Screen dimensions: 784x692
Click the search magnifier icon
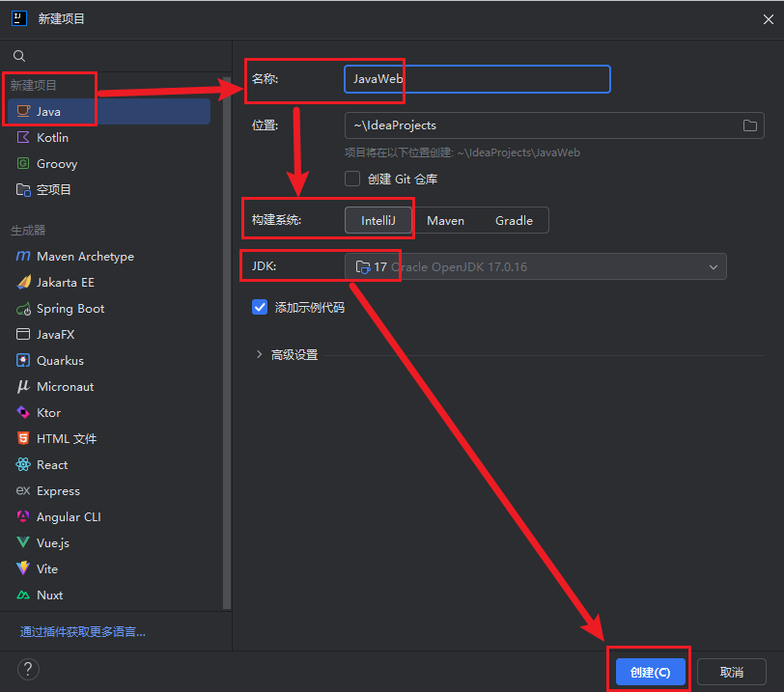(x=19, y=56)
